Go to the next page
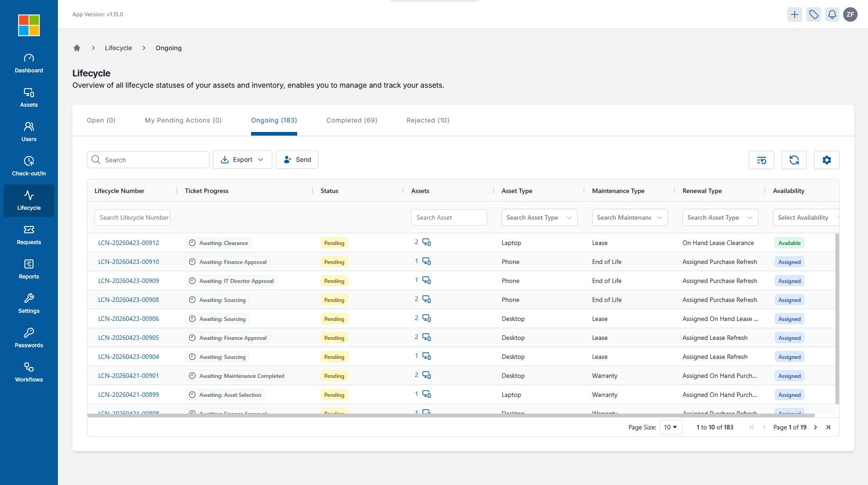Image resolution: width=868 pixels, height=485 pixels. [x=816, y=427]
